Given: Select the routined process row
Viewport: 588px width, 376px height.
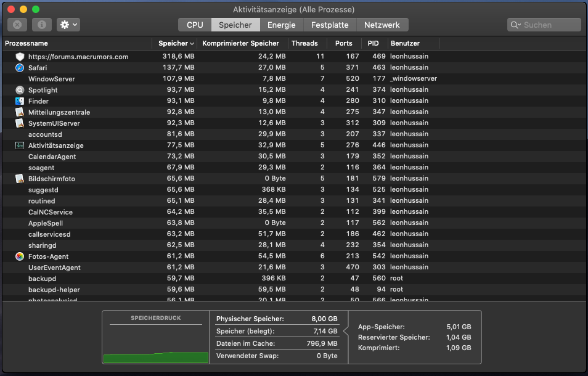Looking at the screenshot, I should 294,201.
